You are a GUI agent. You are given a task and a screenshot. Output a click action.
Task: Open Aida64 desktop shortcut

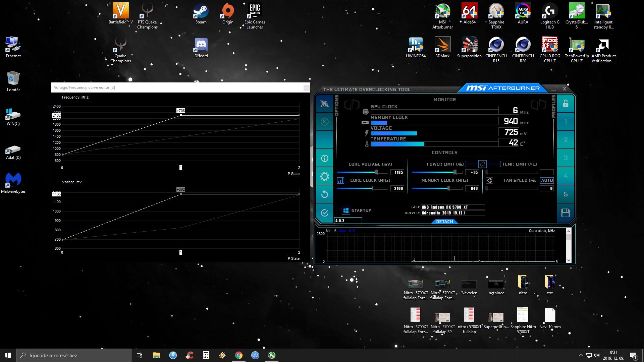[x=469, y=13]
